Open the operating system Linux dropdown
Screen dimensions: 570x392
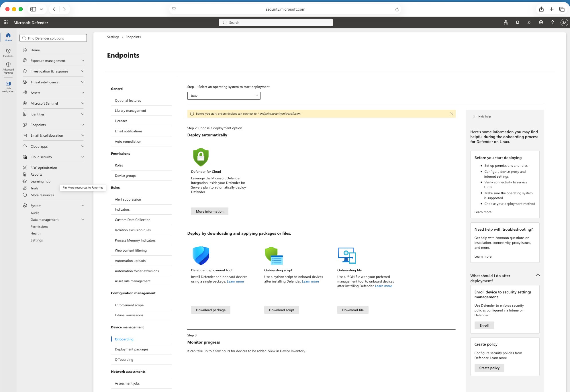tap(224, 96)
